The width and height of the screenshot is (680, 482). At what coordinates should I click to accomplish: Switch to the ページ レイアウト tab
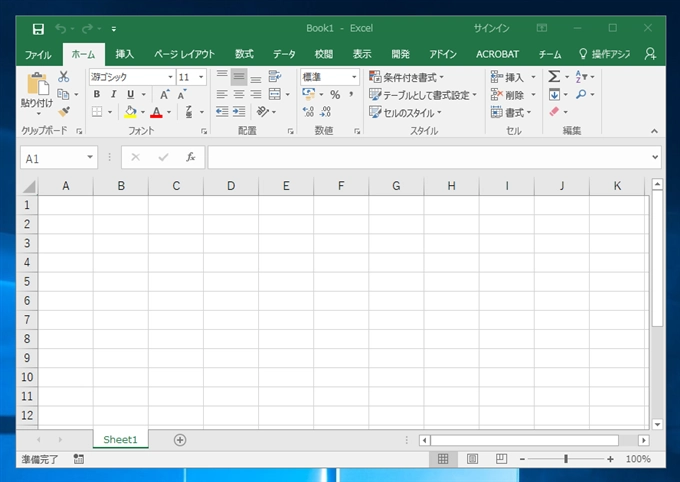184,54
